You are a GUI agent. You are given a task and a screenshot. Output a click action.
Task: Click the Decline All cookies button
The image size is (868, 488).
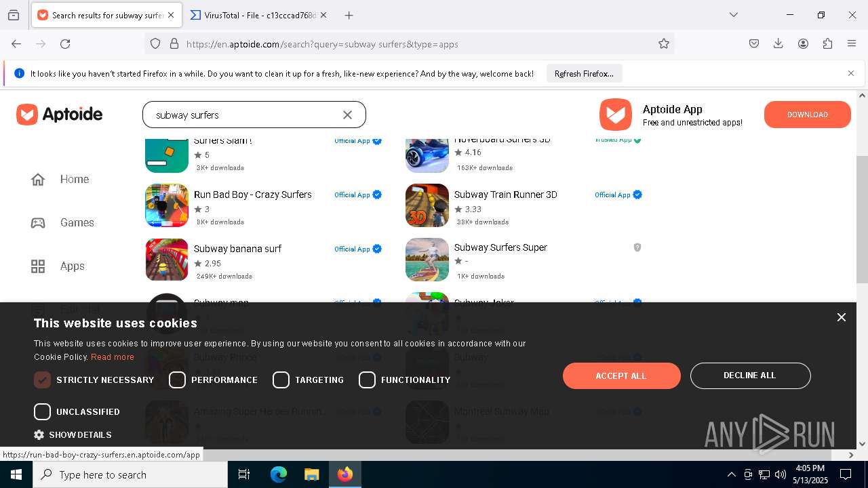pyautogui.click(x=750, y=375)
